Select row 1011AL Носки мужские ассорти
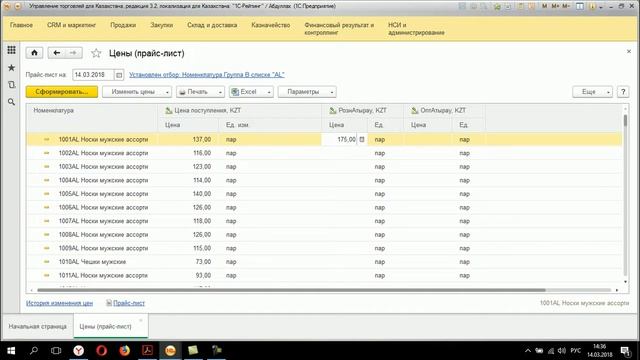Image resolution: width=640 pixels, height=360 pixels. click(324, 276)
